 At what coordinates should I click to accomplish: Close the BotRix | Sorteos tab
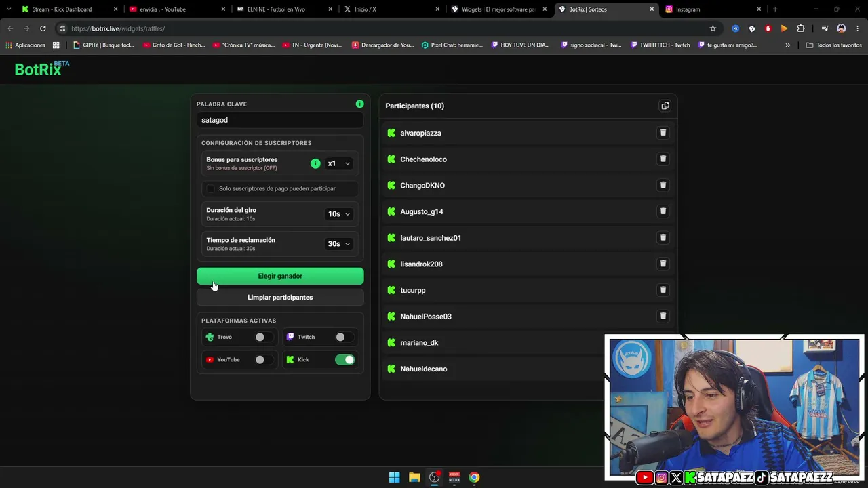click(652, 9)
